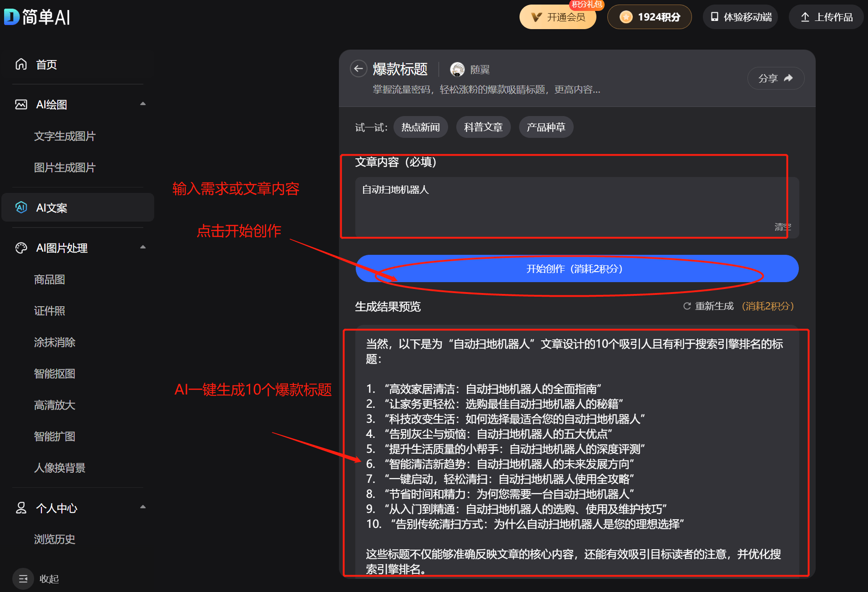Click generated title 3 科技改变生活
This screenshot has width=868, height=592.
click(x=506, y=419)
